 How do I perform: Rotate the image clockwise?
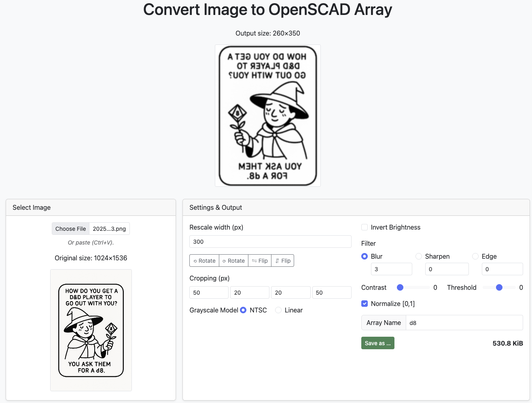pyautogui.click(x=233, y=261)
